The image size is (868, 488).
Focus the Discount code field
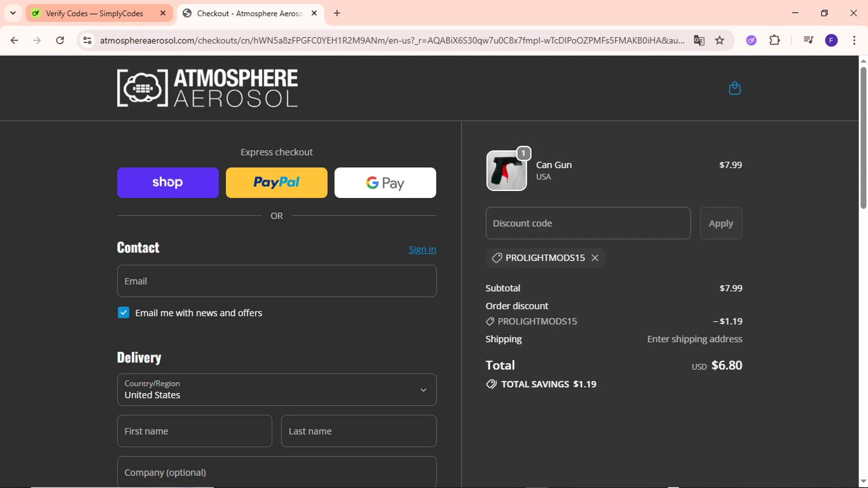588,223
